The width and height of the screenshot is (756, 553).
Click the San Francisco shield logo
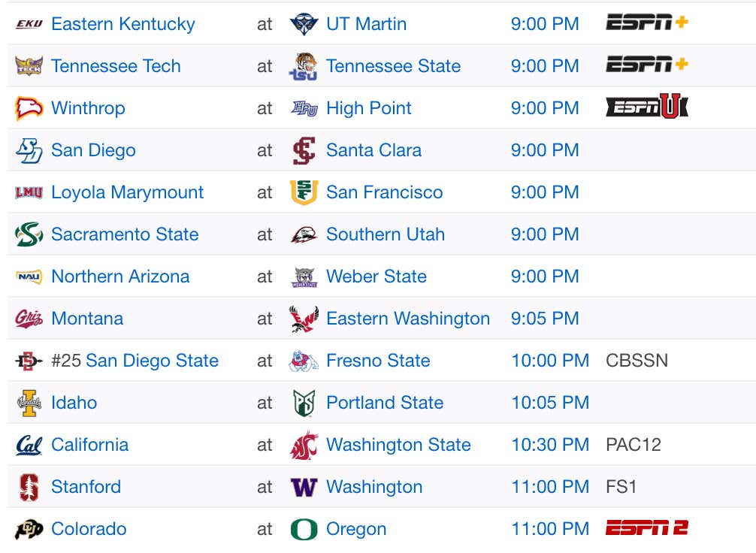pos(304,192)
